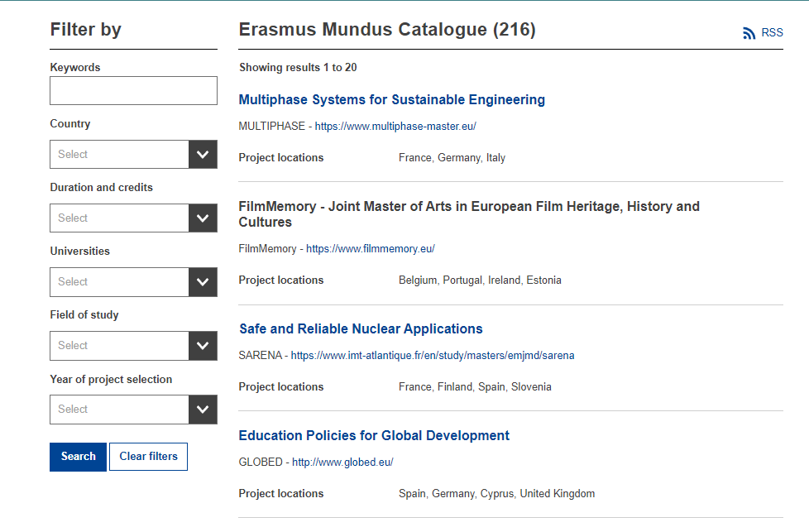Click 'France, Finland, Spain, Slovenia' locations text
The width and height of the screenshot is (809, 532).
(475, 387)
